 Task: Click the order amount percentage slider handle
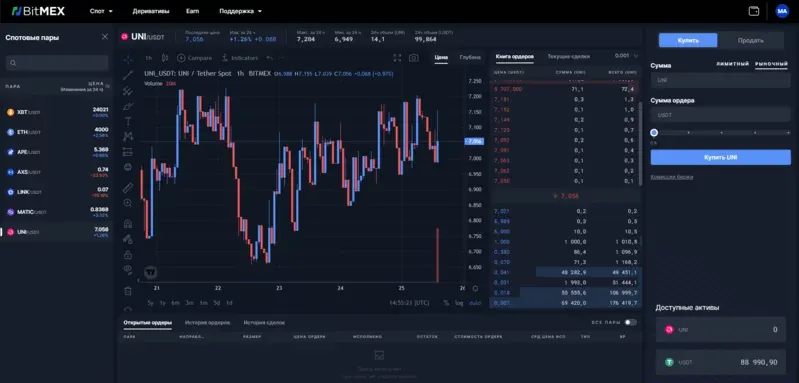click(654, 132)
